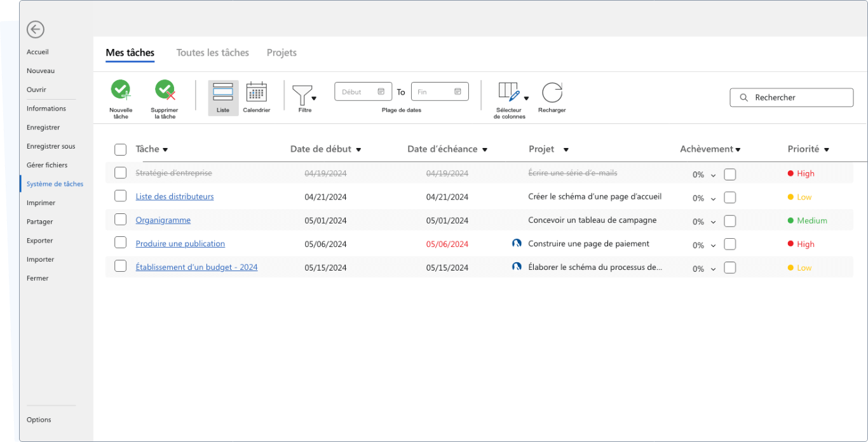
Task: Switch to the Projets tab
Action: [x=281, y=53]
